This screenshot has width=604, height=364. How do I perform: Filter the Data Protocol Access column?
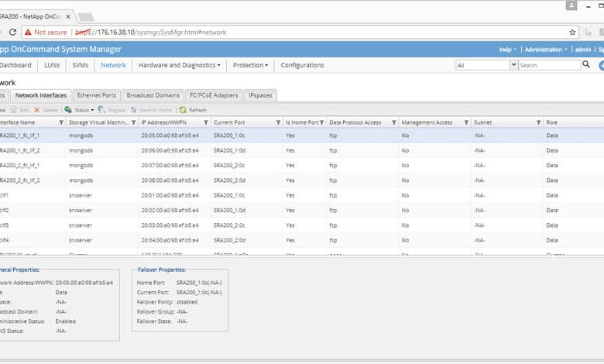pyautogui.click(x=393, y=122)
